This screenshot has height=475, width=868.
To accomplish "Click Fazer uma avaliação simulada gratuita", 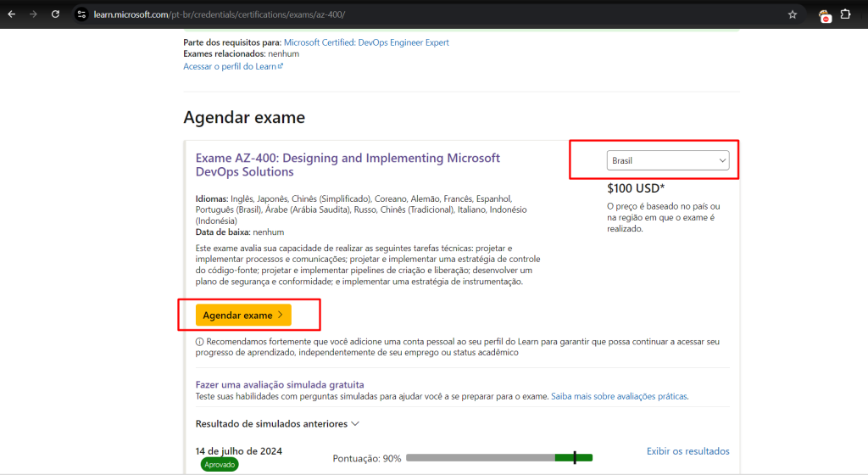I will tap(280, 384).
